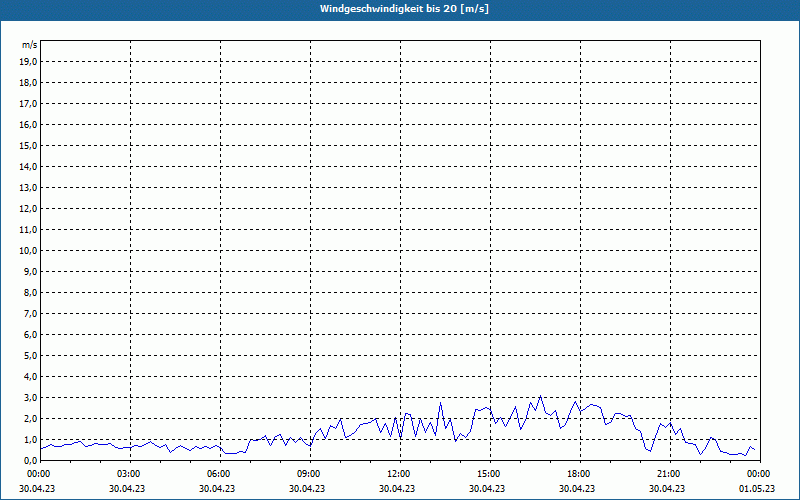
Task: Select the 14,0 y-axis label
Action: coord(28,166)
